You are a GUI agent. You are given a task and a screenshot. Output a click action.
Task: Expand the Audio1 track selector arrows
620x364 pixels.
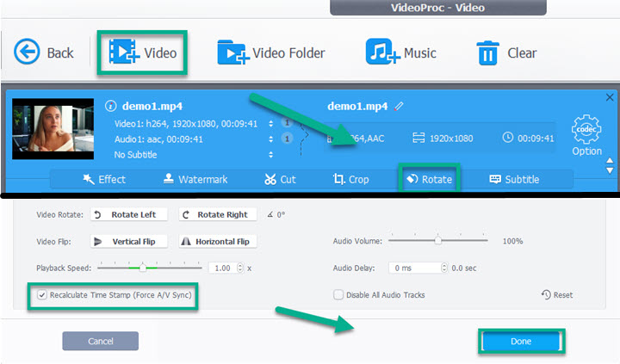click(x=271, y=139)
